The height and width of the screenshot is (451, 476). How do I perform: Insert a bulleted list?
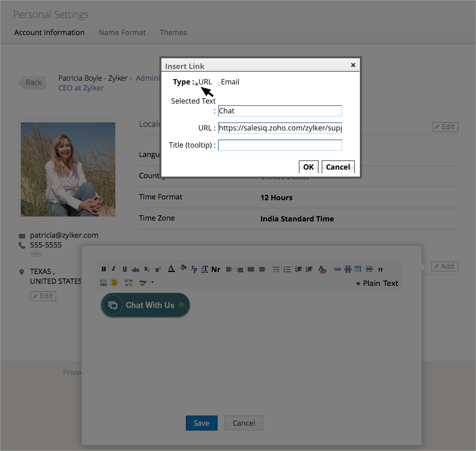(x=276, y=269)
